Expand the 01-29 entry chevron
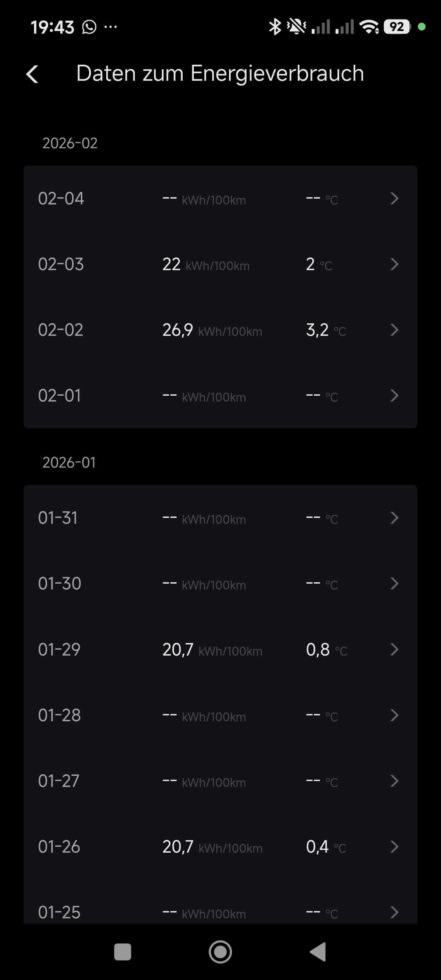441x980 pixels. pos(394,649)
